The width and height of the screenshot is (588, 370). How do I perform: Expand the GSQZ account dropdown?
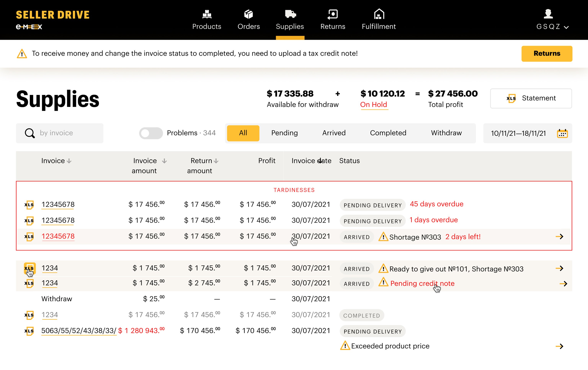pyautogui.click(x=566, y=27)
